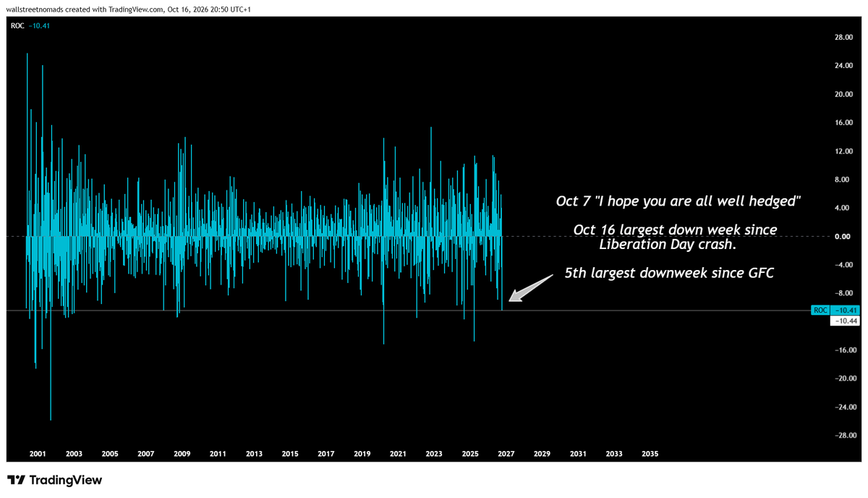Click the -20.00 axis label
This screenshot has width=868, height=498.
(x=845, y=379)
